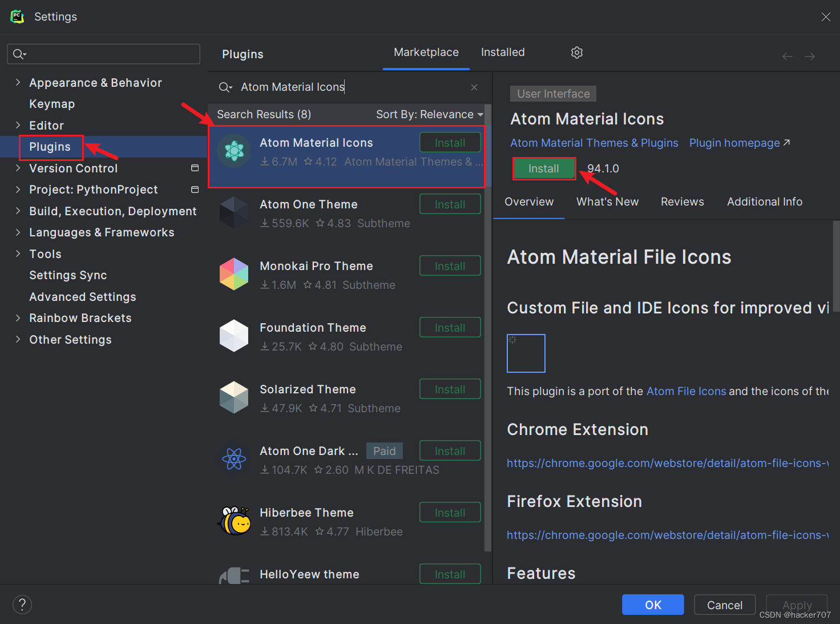This screenshot has width=840, height=624.
Task: Click the plugin search magnifier icon
Action: click(x=225, y=87)
